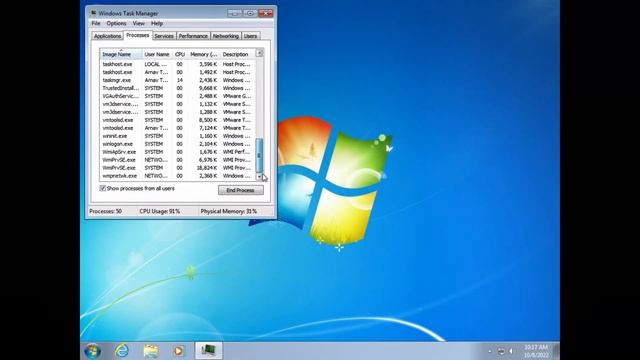Click Task Manager taskbar icon
This screenshot has width=640, height=360.
pos(209,350)
